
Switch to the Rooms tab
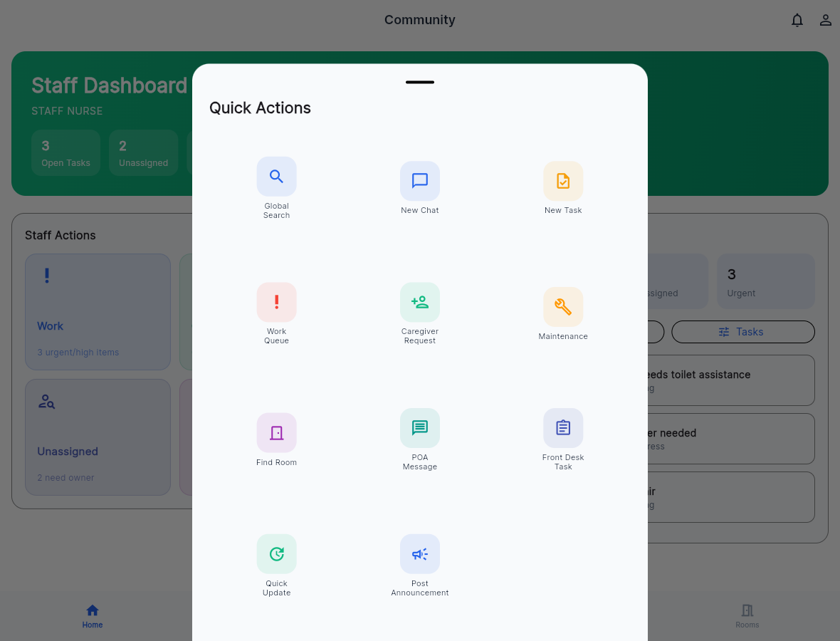(x=747, y=615)
